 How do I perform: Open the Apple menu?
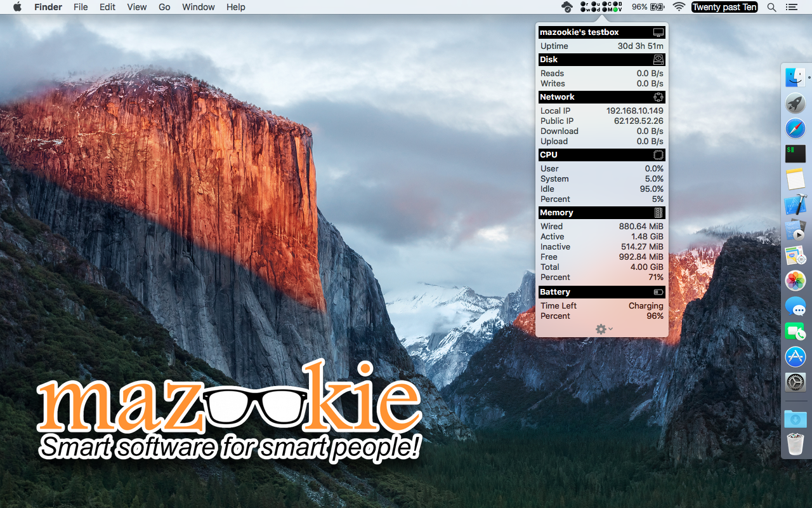point(17,7)
